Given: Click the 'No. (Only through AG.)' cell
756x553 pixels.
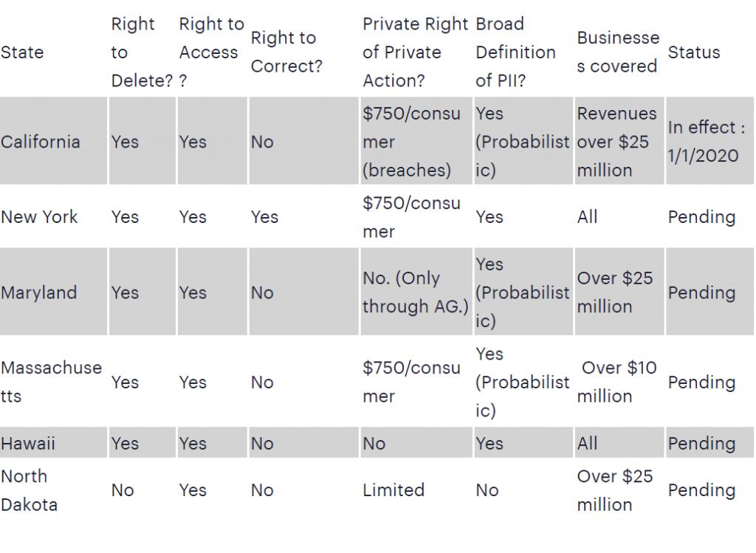Looking at the screenshot, I should [415, 292].
